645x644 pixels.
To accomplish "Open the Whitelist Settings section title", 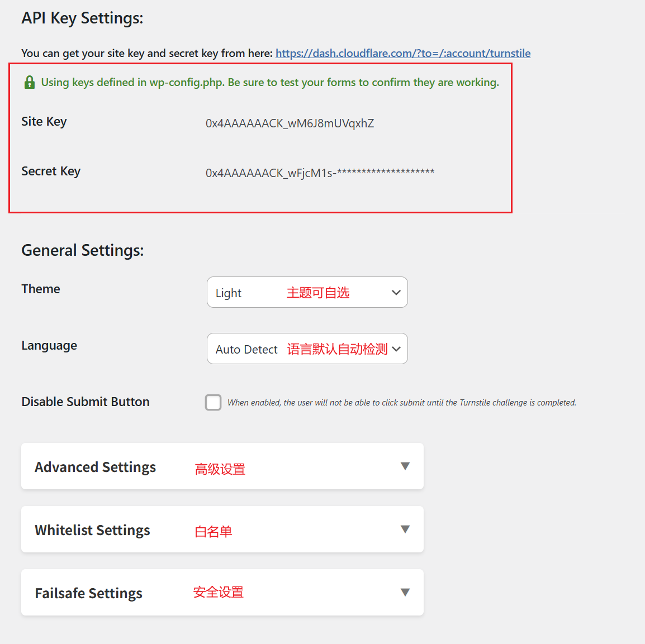I will 92,530.
